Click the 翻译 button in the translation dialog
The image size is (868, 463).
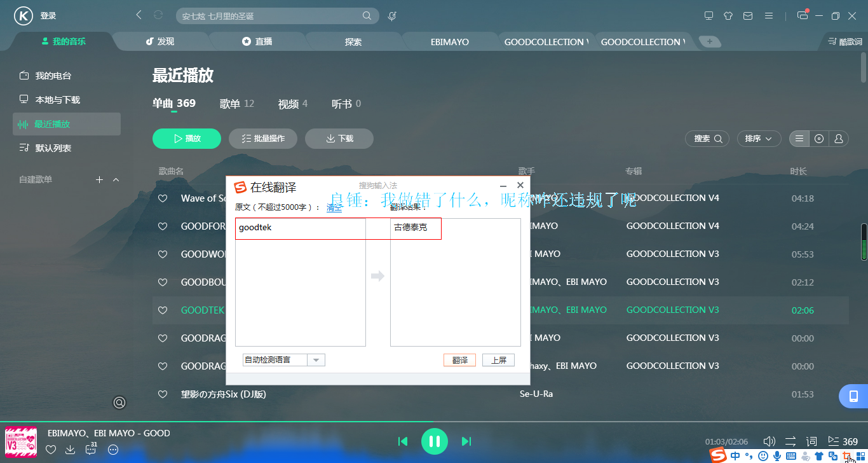(x=459, y=360)
